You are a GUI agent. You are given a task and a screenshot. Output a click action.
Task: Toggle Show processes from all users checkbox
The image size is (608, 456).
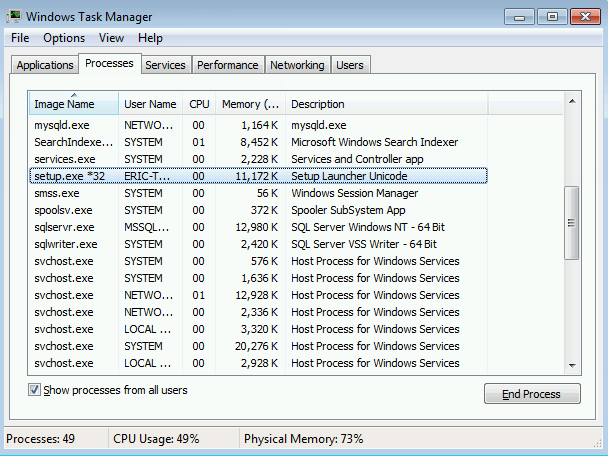coord(34,390)
